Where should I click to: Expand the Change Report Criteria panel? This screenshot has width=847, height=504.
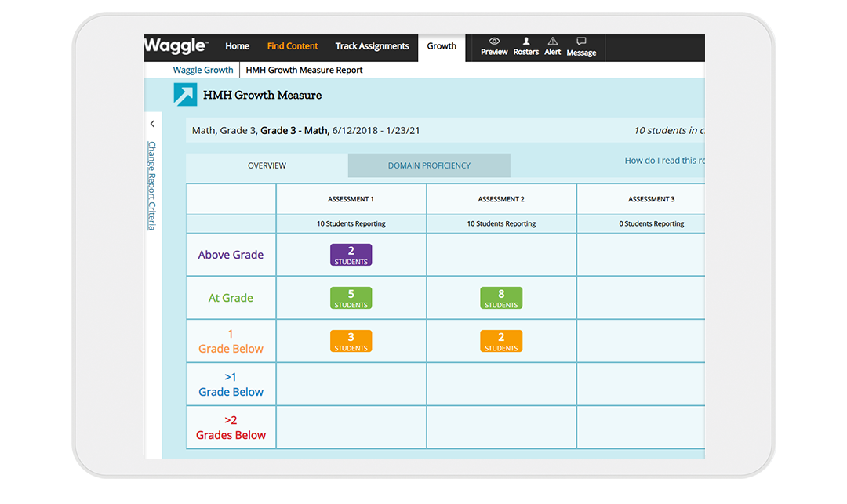151,184
